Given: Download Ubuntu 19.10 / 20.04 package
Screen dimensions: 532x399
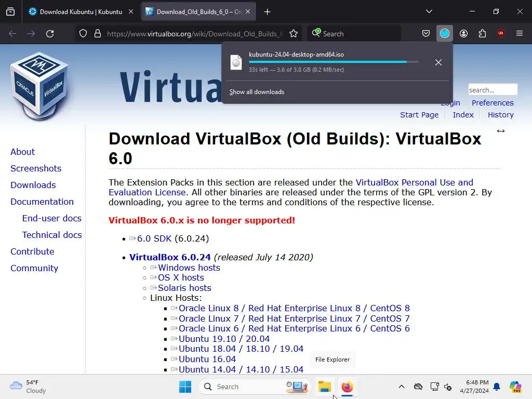Looking at the screenshot, I should coord(224,339).
